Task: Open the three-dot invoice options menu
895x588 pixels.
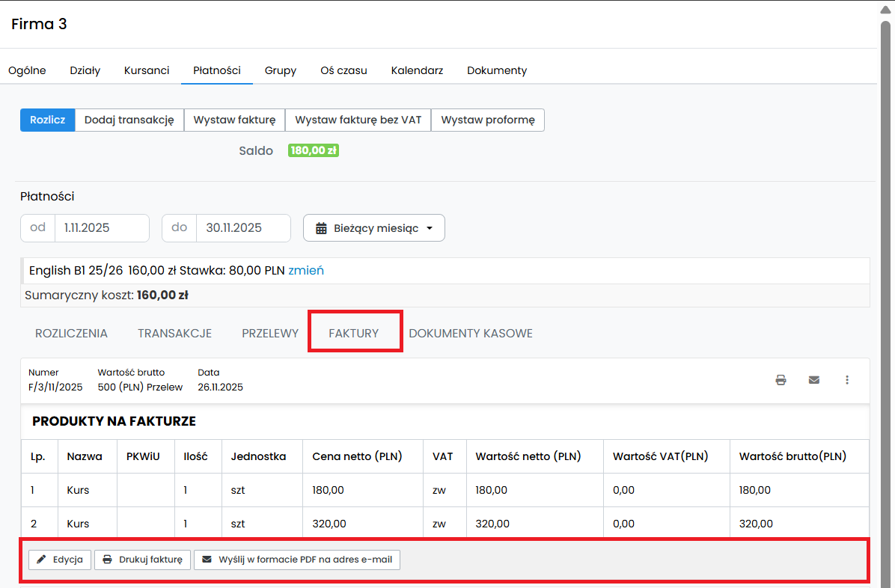Action: pos(847,380)
